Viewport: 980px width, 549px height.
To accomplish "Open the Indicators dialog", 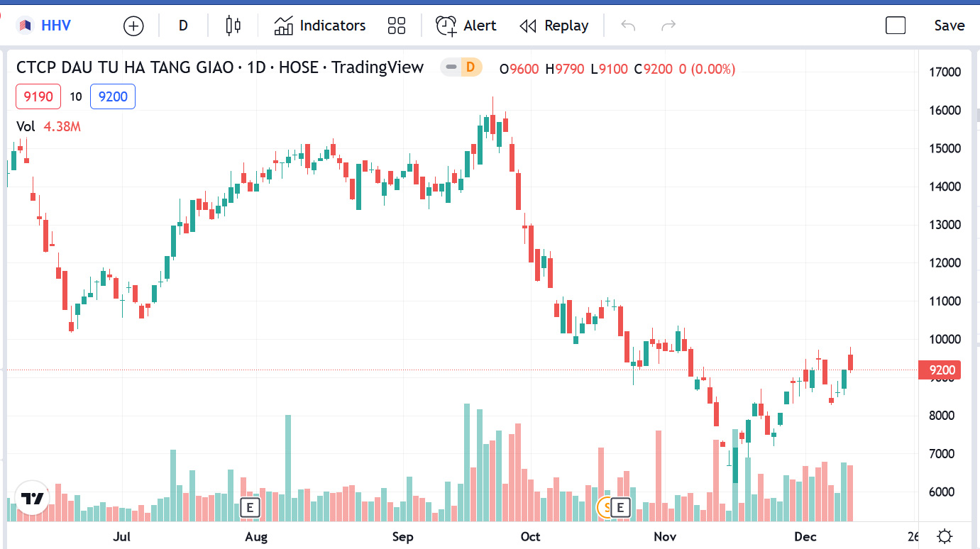I will pos(320,26).
